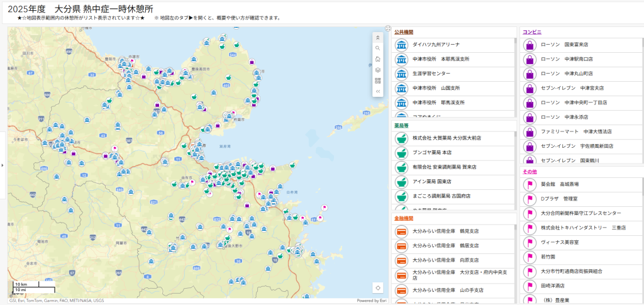Open the map layers panel

[378, 70]
